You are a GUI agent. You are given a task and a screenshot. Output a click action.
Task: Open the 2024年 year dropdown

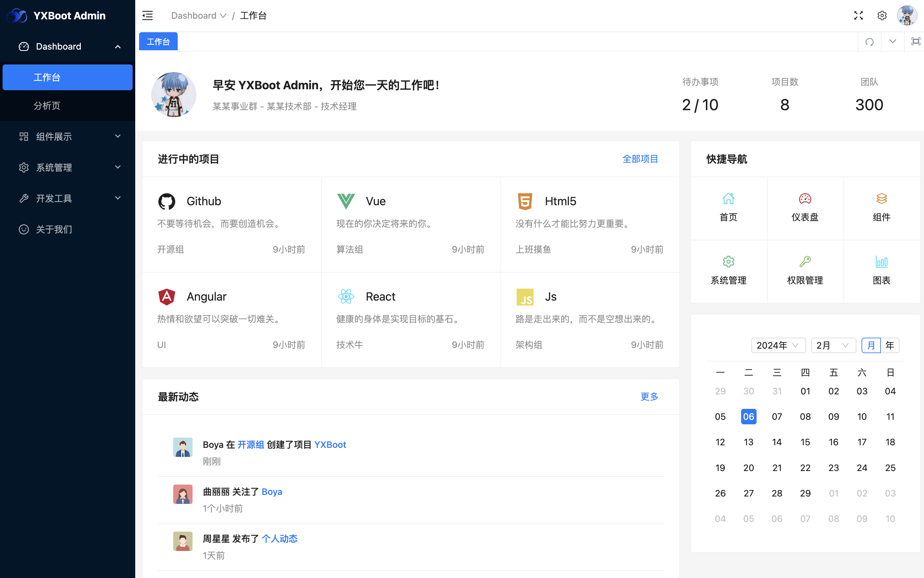point(778,345)
